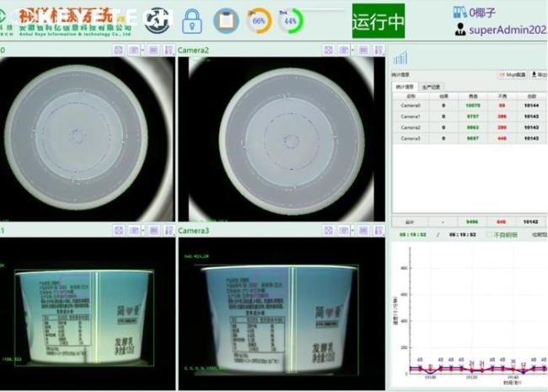548x392 pixels.
Task: Click the bar chart statistics icon
Action: [400, 58]
